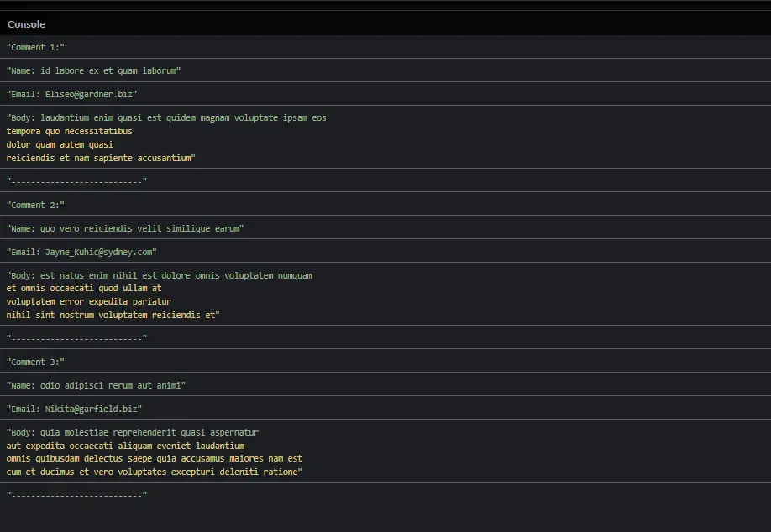The height and width of the screenshot is (532, 771).
Task: Click the dashed separator after Comment 2
Action: [x=76, y=338]
